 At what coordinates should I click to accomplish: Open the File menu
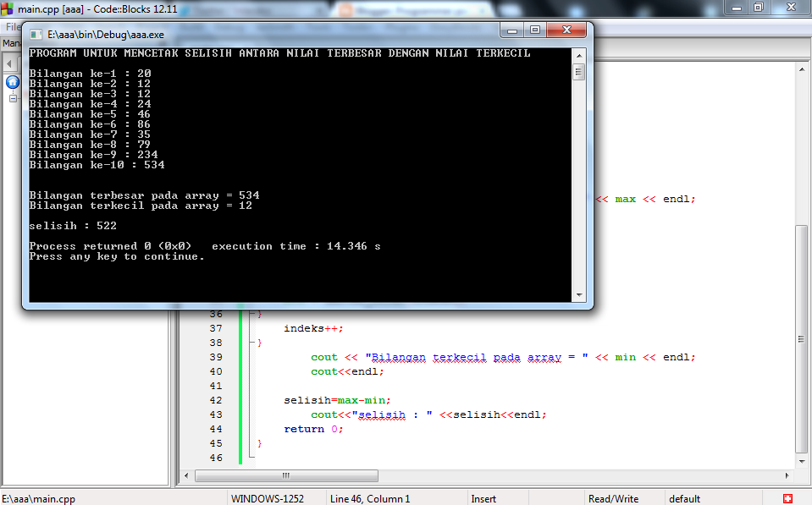click(11, 26)
